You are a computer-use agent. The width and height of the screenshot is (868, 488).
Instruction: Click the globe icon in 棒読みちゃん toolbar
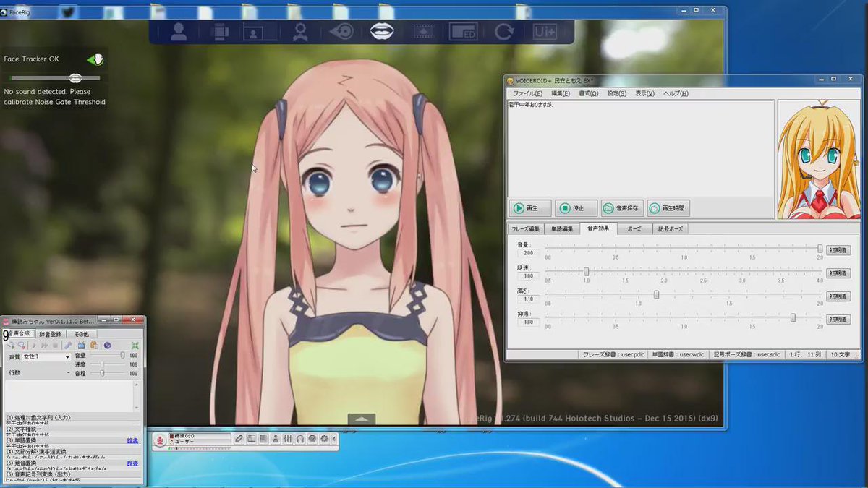pyautogui.click(x=107, y=346)
